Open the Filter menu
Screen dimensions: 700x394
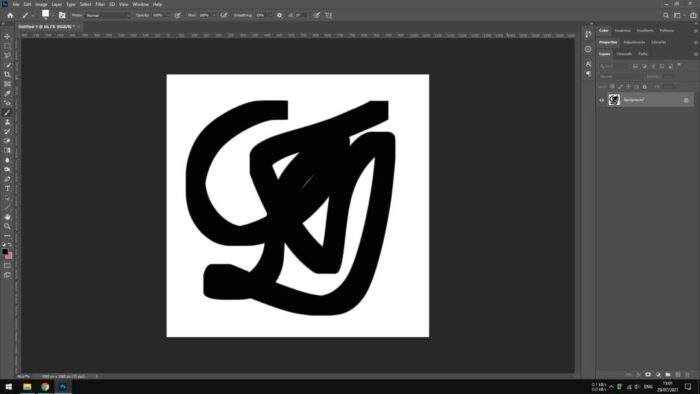pos(100,4)
